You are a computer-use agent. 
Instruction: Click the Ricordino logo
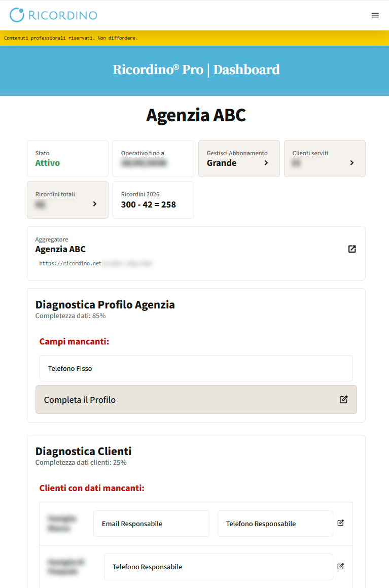(53, 15)
